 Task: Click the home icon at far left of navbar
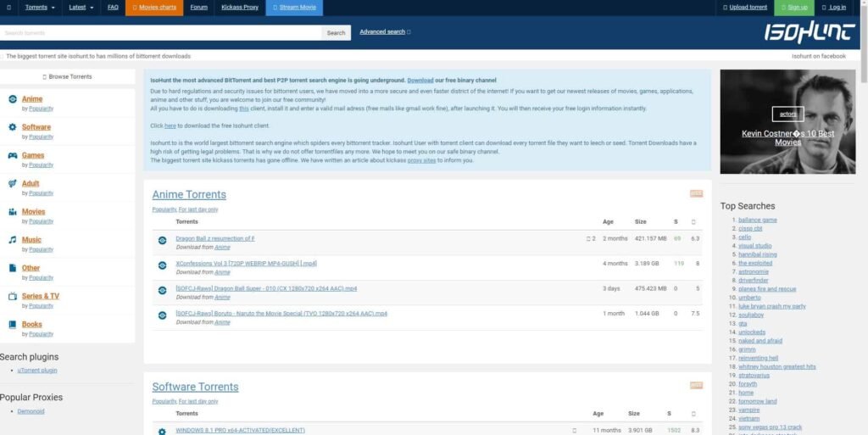pyautogui.click(x=8, y=7)
